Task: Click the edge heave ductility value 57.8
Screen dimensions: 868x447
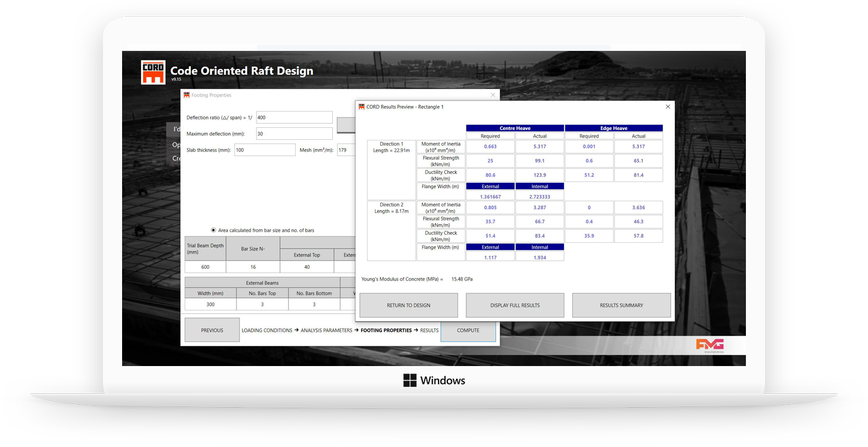Action: (638, 236)
